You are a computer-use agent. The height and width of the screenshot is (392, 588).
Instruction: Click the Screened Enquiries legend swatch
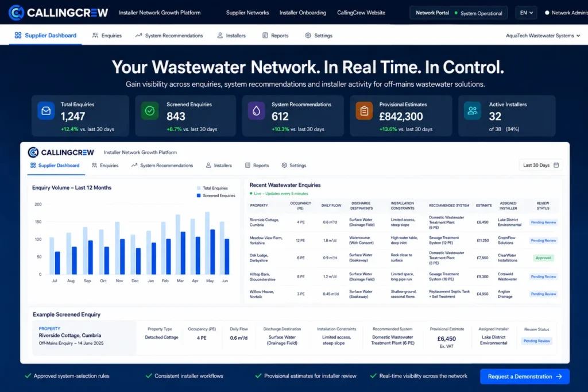199,195
